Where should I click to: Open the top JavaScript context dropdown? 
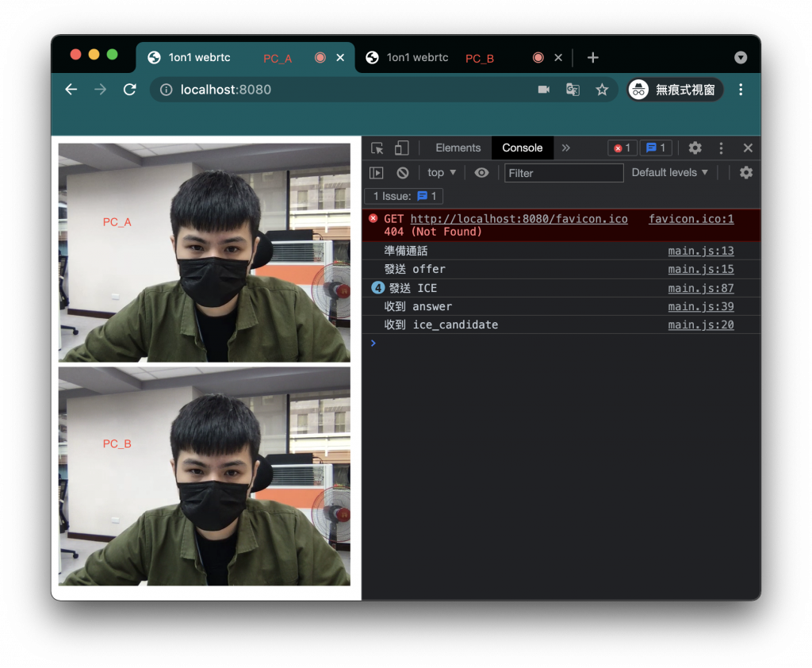click(441, 173)
